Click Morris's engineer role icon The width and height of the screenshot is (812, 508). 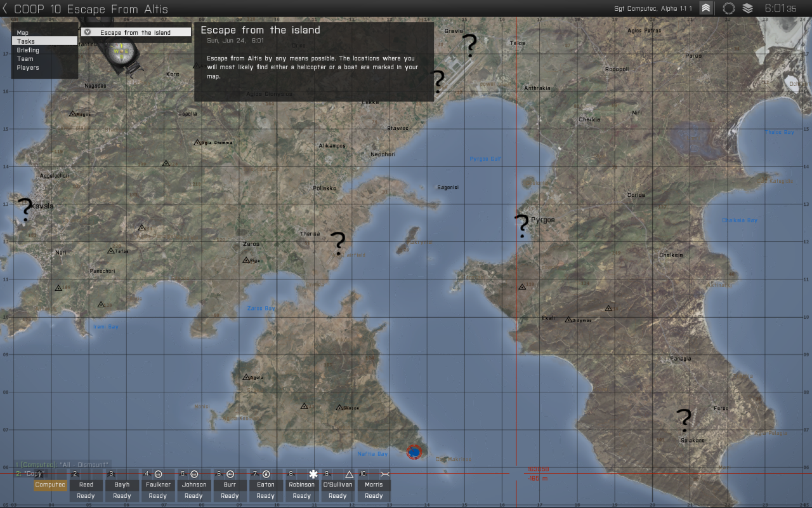tap(384, 474)
